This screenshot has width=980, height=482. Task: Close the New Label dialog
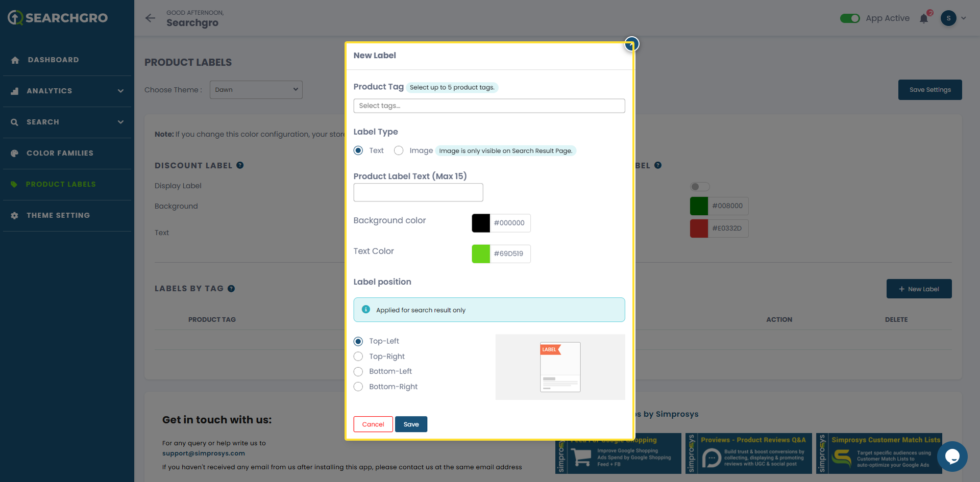click(632, 44)
